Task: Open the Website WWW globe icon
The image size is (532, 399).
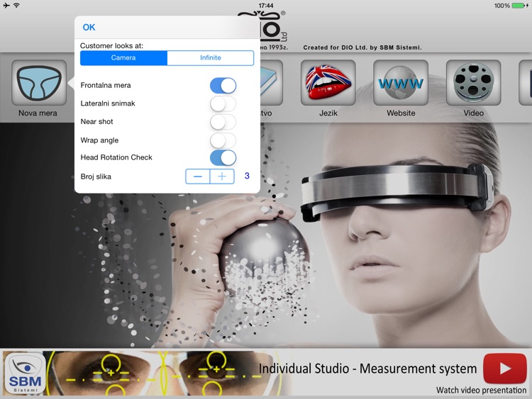Action: pos(401,83)
